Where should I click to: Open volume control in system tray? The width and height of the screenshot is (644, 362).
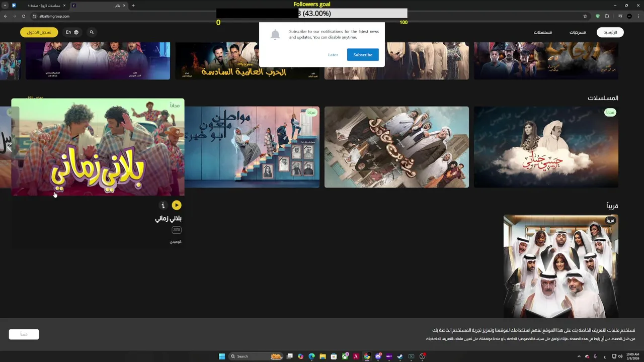pyautogui.click(x=621, y=356)
